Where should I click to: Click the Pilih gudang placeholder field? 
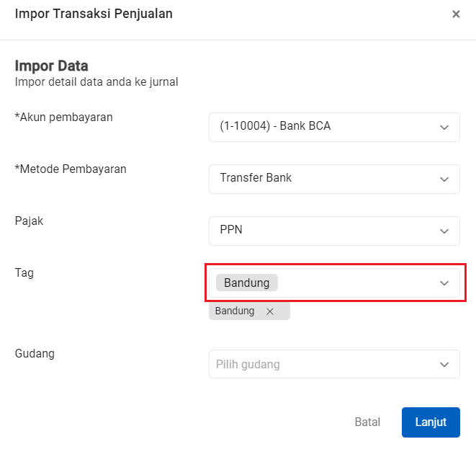[x=248, y=365]
